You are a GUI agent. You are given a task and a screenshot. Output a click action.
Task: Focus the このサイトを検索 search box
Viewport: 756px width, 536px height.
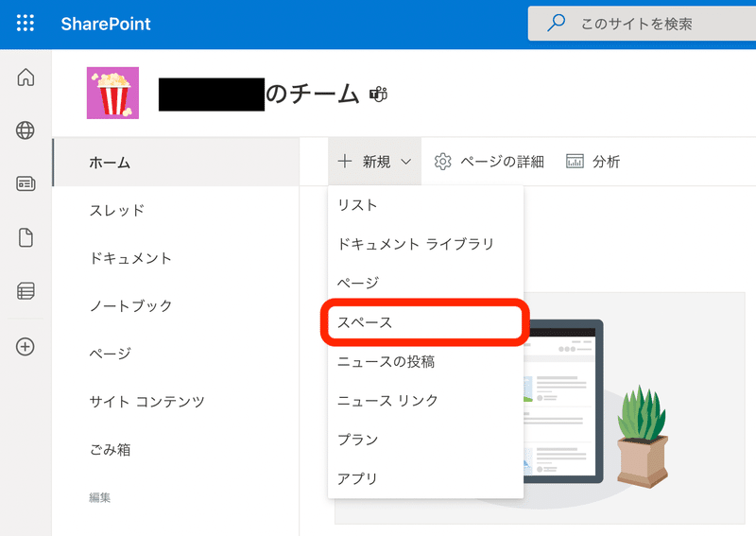click(x=642, y=24)
